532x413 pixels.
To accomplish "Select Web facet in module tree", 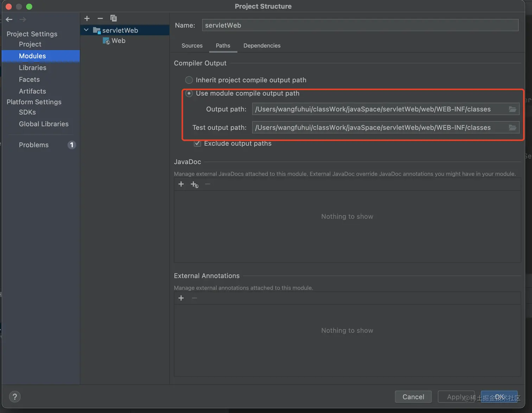I will tap(119, 41).
